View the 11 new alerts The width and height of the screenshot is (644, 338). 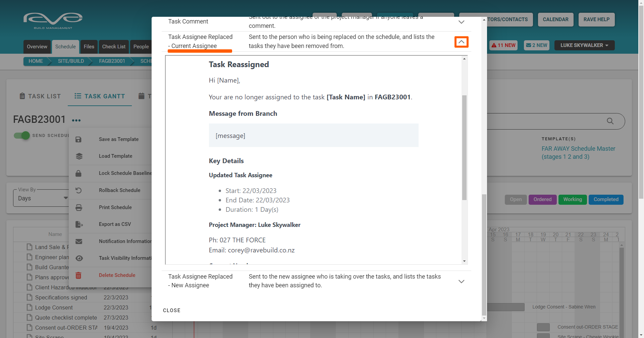(503, 45)
